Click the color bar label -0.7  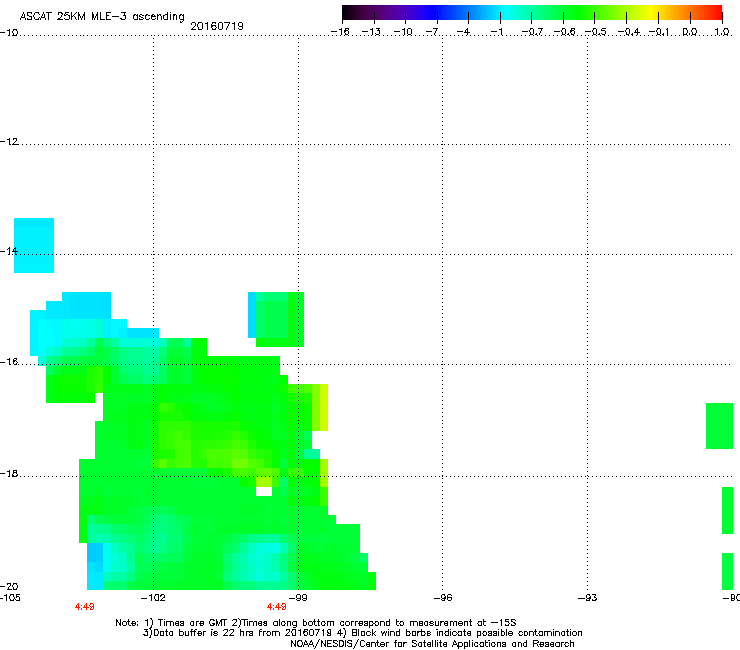tap(532, 32)
